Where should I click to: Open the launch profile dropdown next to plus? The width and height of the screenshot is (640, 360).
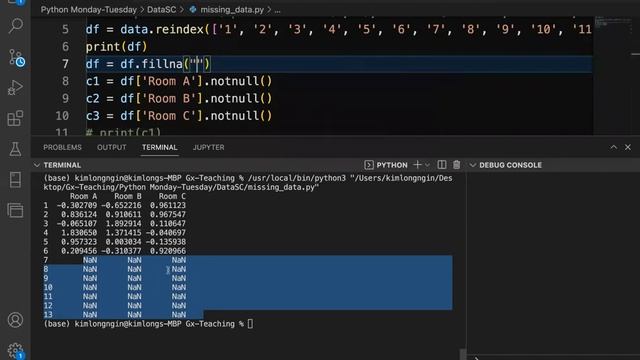point(427,165)
